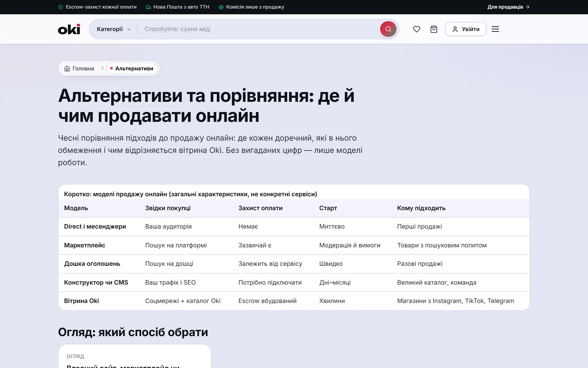
Task: Click heading 'Огляд: який спосіб обрати'
Action: (x=133, y=332)
